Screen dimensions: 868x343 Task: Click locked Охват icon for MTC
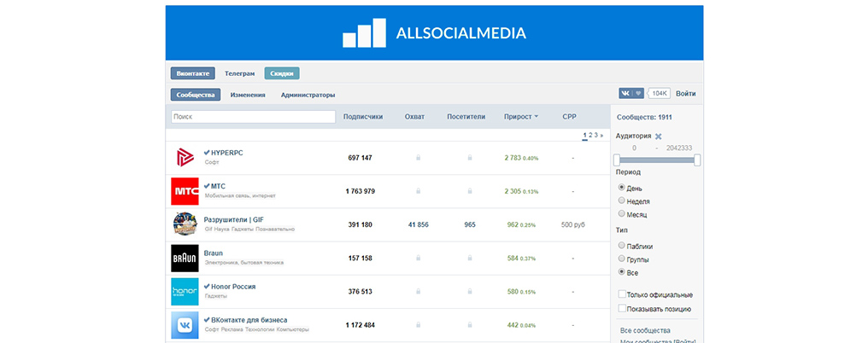418,191
